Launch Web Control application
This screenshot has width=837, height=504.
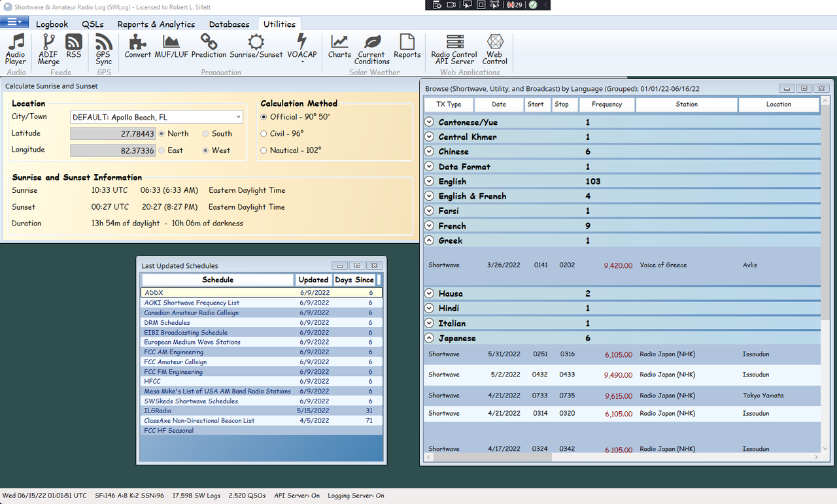495,50
